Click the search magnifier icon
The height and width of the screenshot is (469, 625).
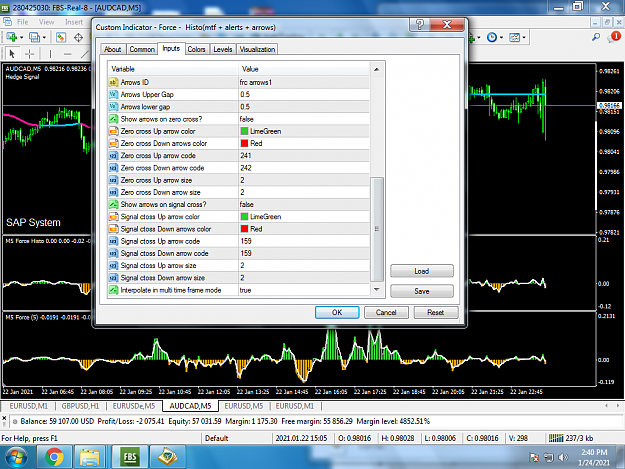pyautogui.click(x=596, y=37)
